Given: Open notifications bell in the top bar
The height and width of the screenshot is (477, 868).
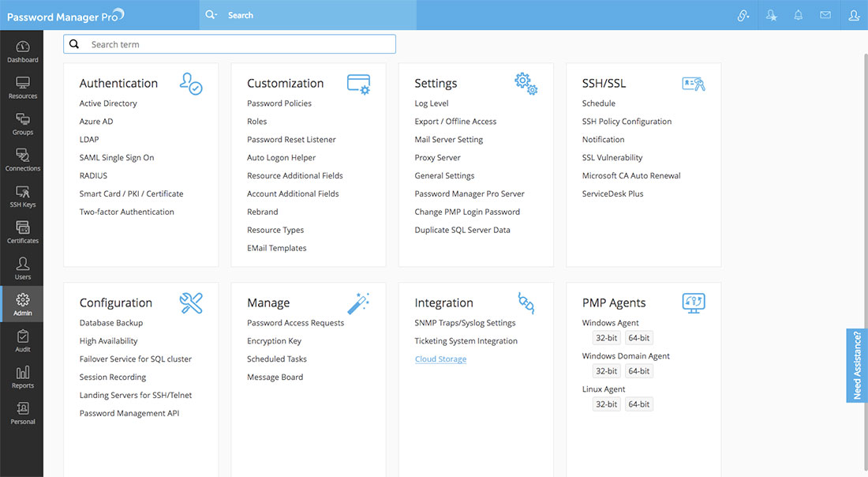Looking at the screenshot, I should 799,15.
